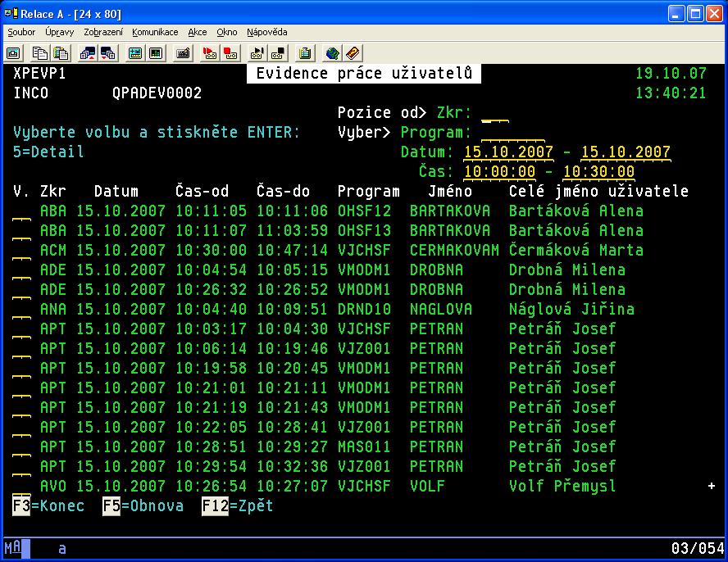728x562 pixels.
Task: Click name 'Volf Přemysl'
Action: point(562,486)
